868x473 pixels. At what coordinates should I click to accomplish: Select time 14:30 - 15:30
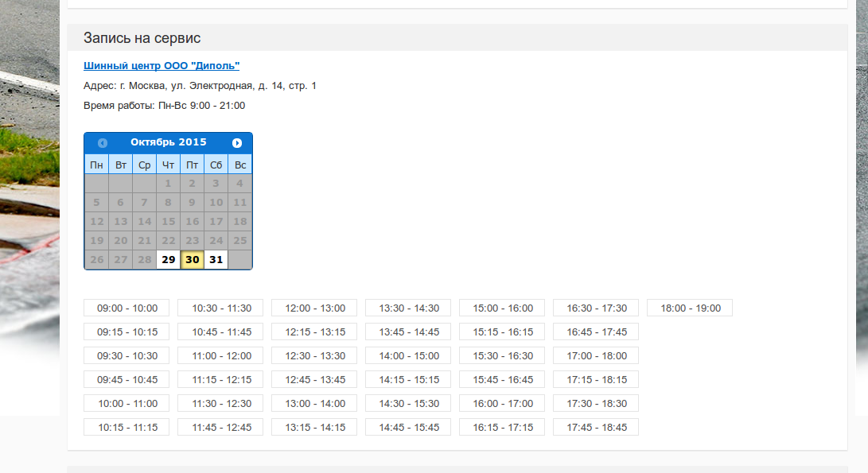[408, 403]
